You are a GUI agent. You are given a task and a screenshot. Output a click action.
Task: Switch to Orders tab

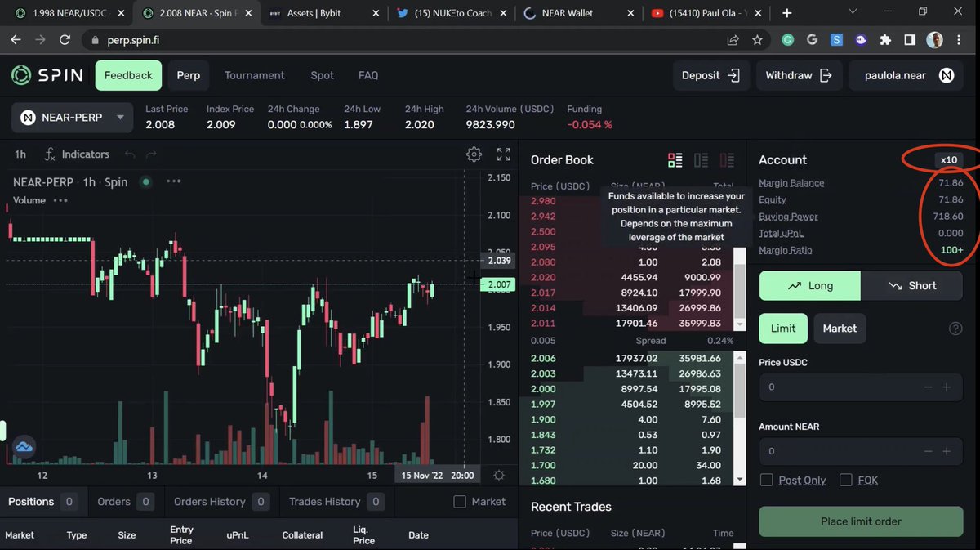[x=125, y=502]
